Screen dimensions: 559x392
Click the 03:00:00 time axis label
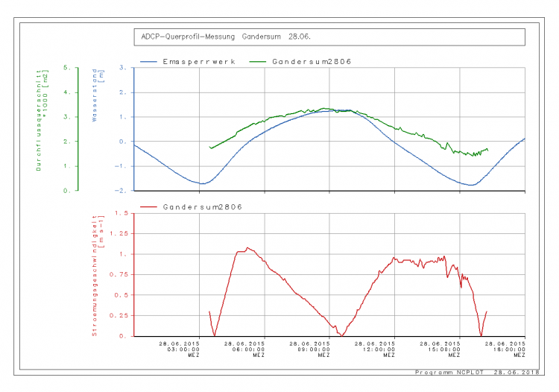[x=178, y=349]
